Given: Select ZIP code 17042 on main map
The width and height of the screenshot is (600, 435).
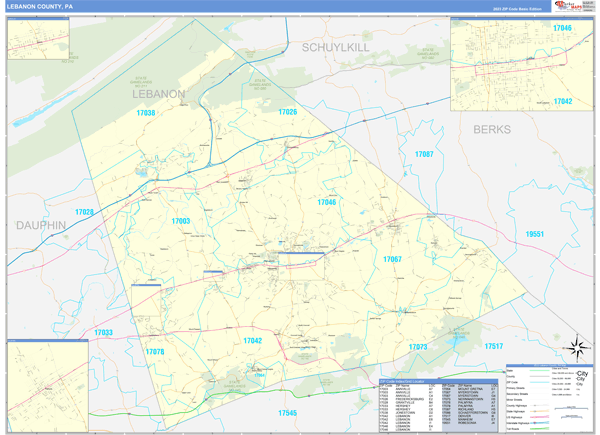Looking at the screenshot, I should [252, 341].
